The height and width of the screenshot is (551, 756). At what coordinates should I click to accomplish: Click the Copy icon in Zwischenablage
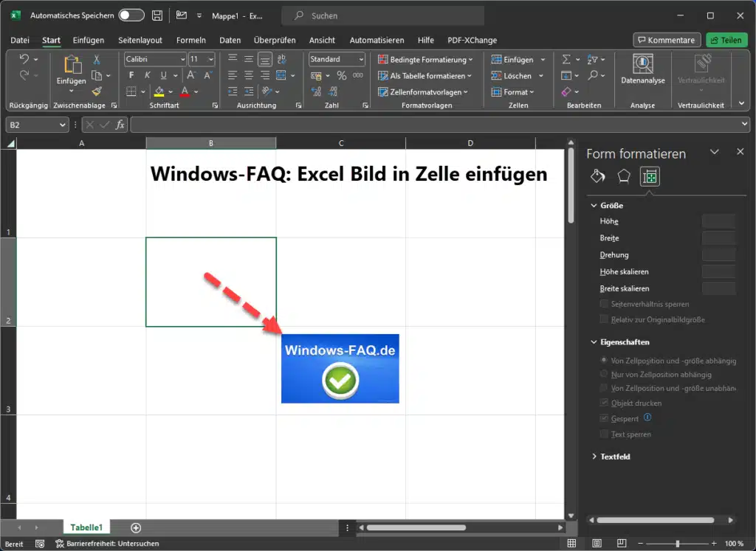tap(97, 76)
